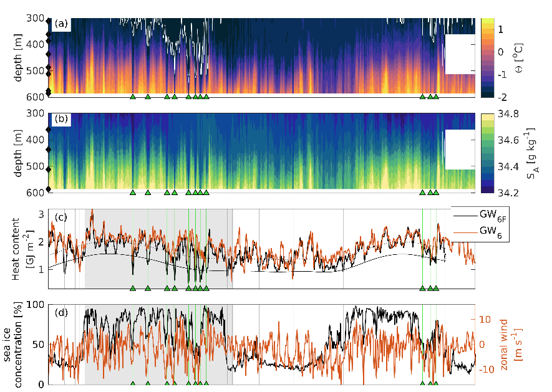
Task: Select the (b) panel label
Action: point(61,120)
